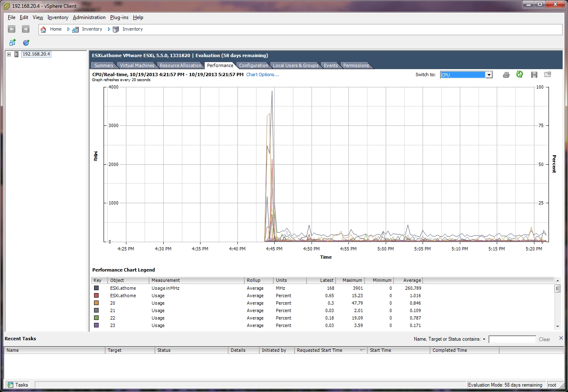Click the second Inventory breadcrumb icon
This screenshot has width=568, height=392.
point(116,29)
